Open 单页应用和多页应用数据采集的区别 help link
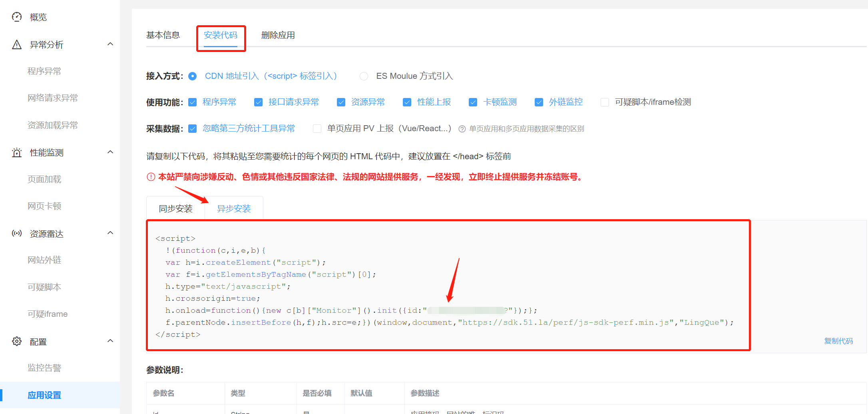Viewport: 868px width, 414px height. click(527, 129)
